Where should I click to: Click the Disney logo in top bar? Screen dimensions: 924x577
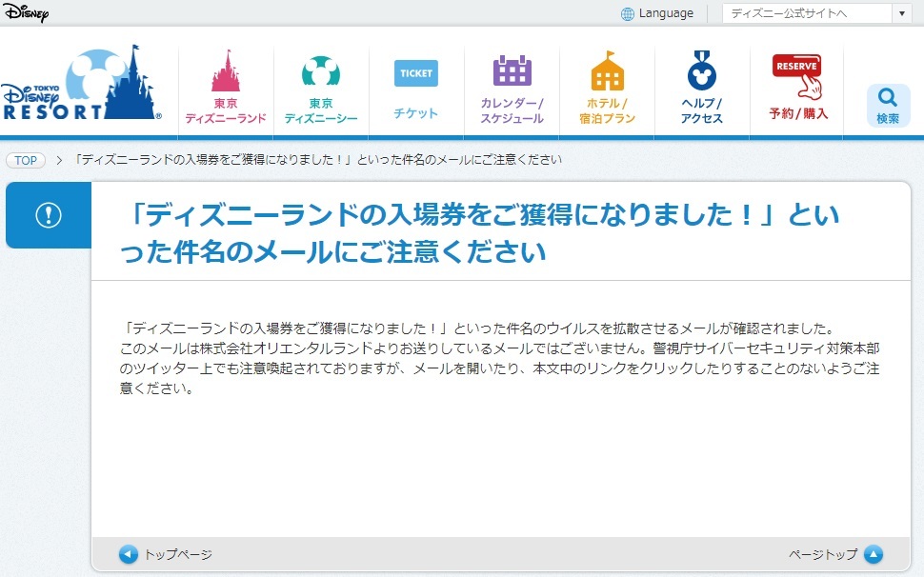(x=25, y=12)
